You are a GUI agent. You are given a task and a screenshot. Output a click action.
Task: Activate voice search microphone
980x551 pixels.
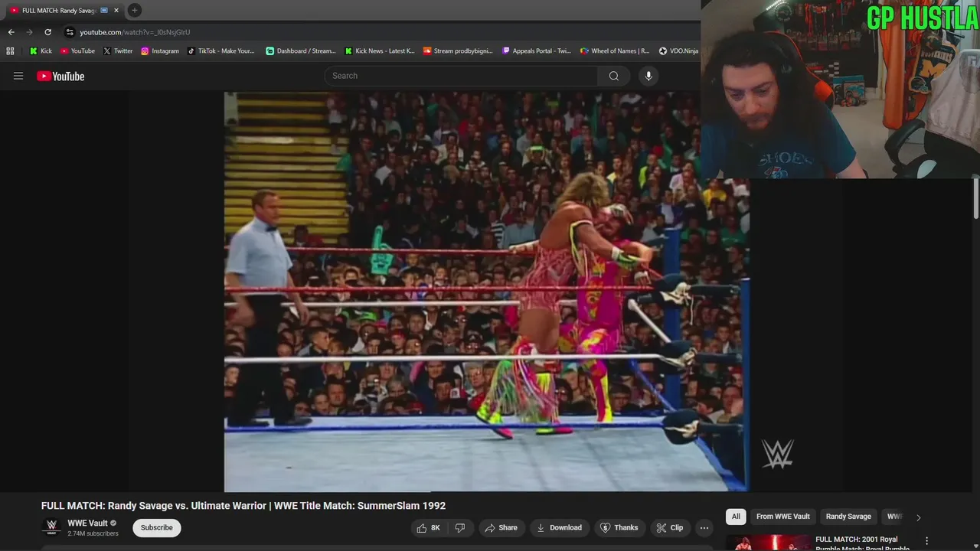[x=648, y=76]
